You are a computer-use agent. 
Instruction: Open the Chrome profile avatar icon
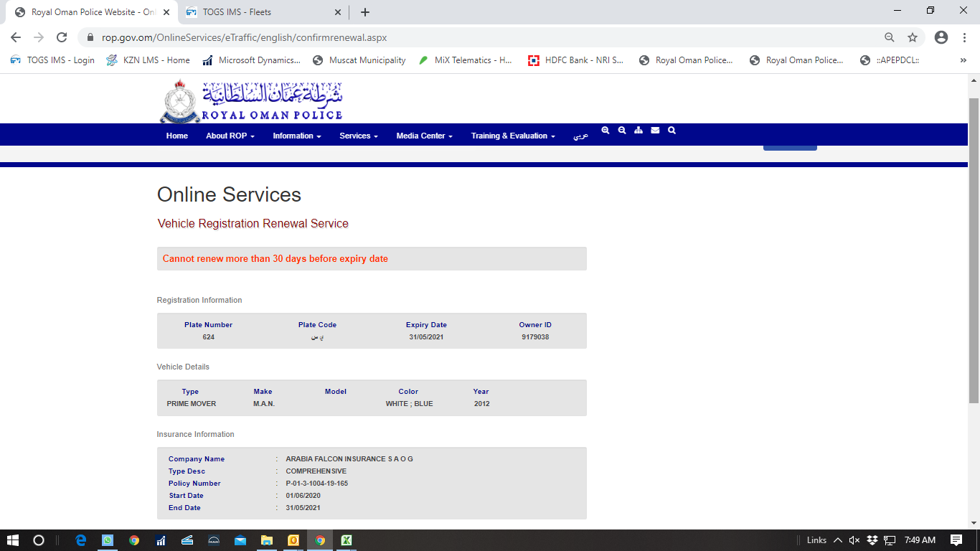941,37
